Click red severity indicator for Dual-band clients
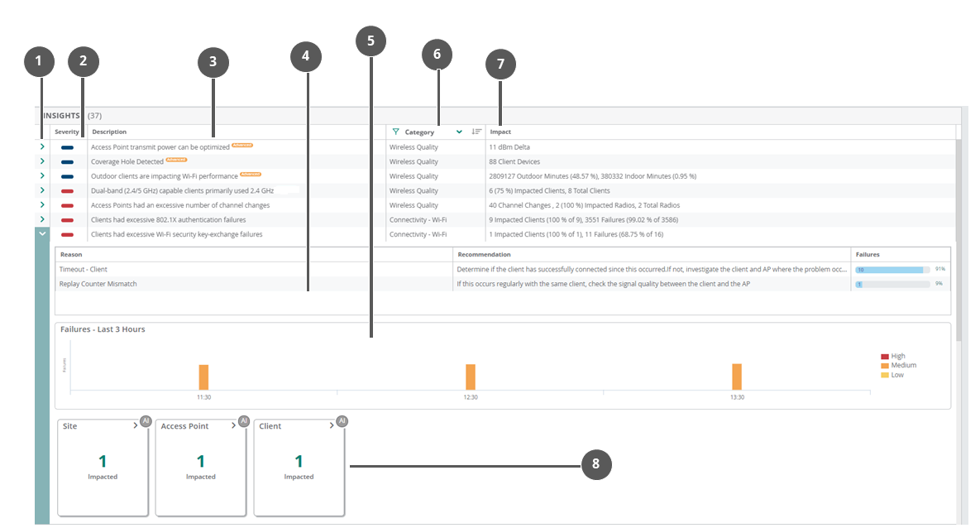 click(x=67, y=191)
